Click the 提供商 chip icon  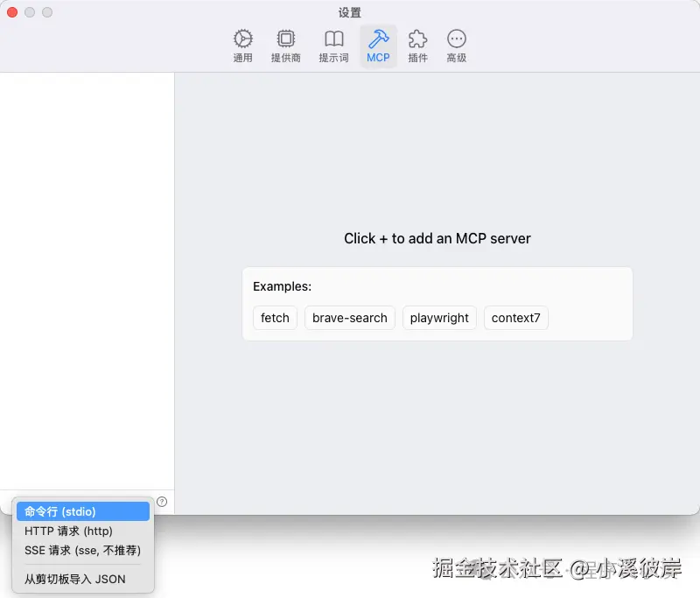click(286, 39)
